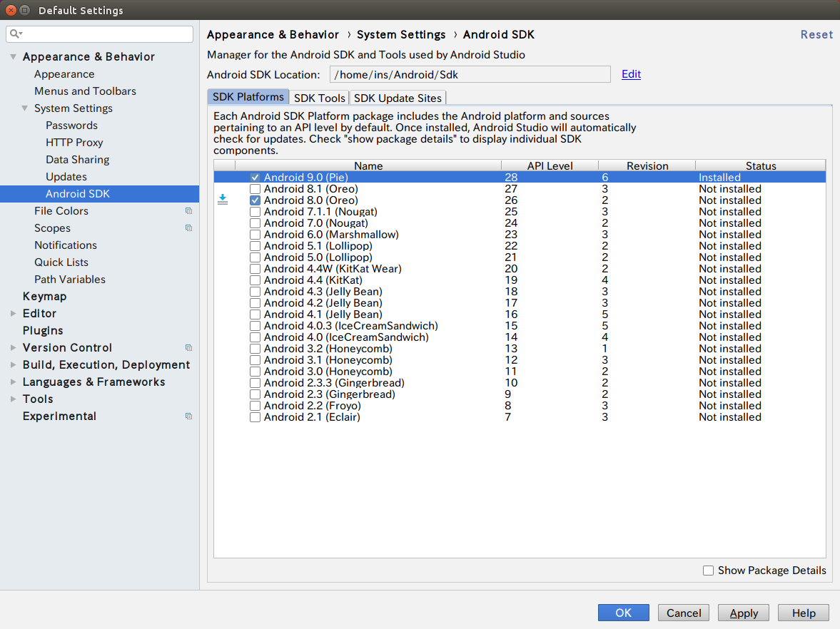This screenshot has width=840, height=629.
Task: Enable the Android 3.2 (Honeycomb) checkbox
Action: click(255, 349)
